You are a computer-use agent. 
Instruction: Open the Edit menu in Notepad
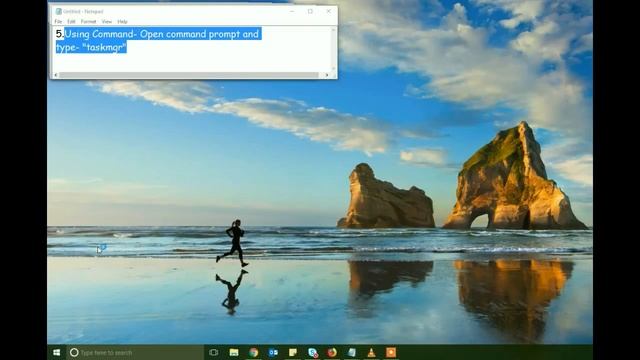pyautogui.click(x=71, y=22)
